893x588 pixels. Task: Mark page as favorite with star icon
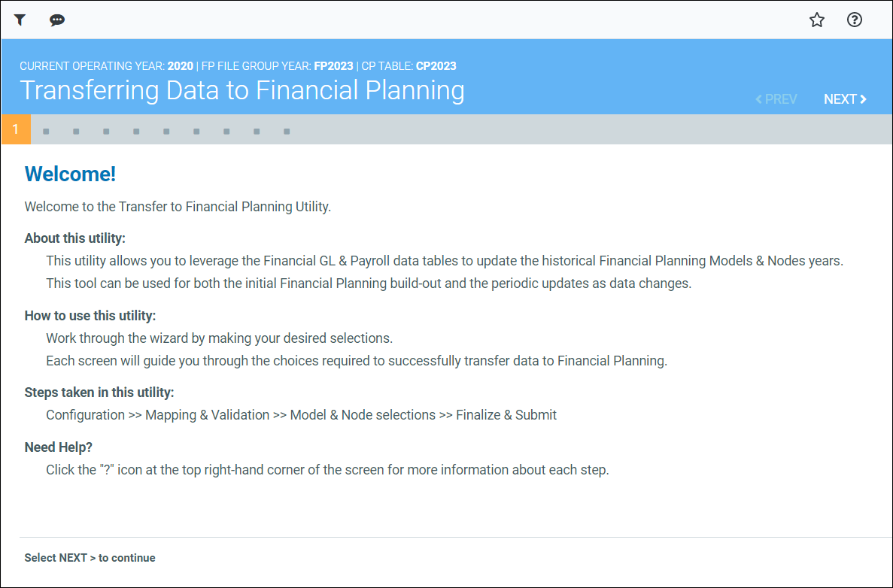pyautogui.click(x=817, y=20)
